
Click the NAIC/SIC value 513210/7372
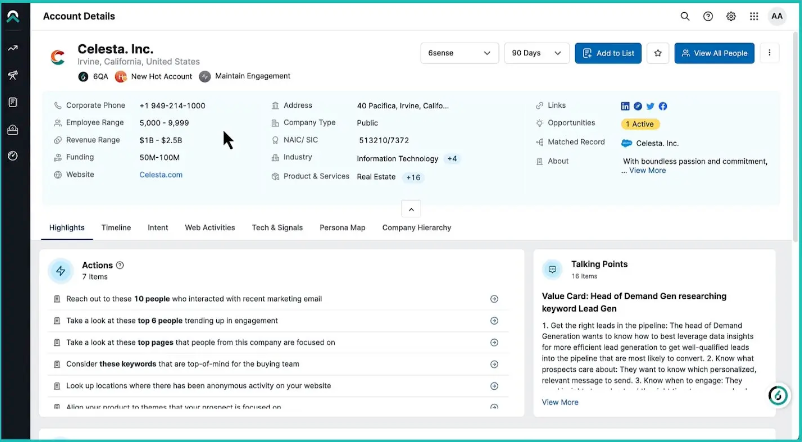(x=384, y=140)
